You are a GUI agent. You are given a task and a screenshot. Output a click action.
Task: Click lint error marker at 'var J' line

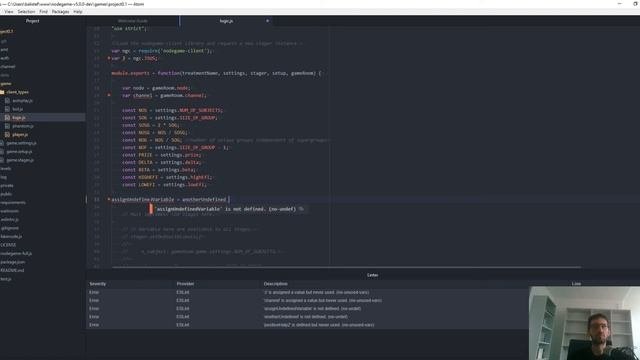coord(109,58)
